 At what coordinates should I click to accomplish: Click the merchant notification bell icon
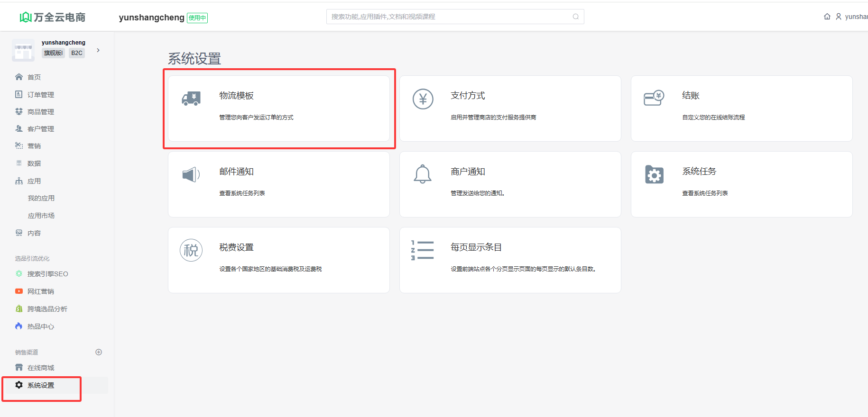click(x=423, y=174)
